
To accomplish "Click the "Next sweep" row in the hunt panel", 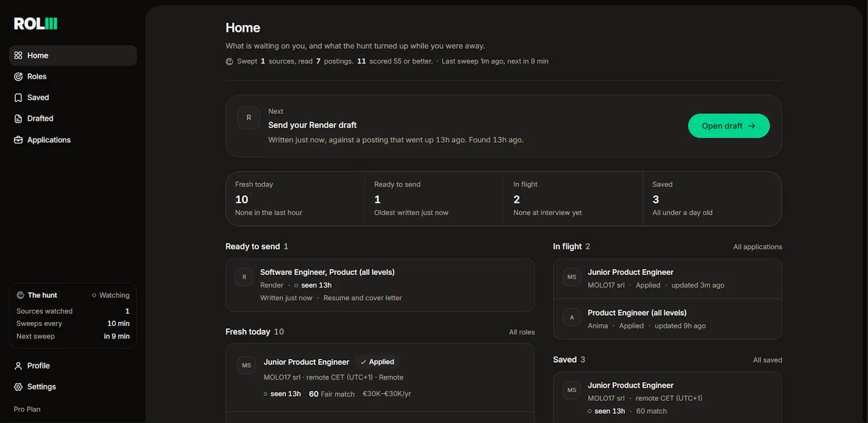I will [x=73, y=336].
